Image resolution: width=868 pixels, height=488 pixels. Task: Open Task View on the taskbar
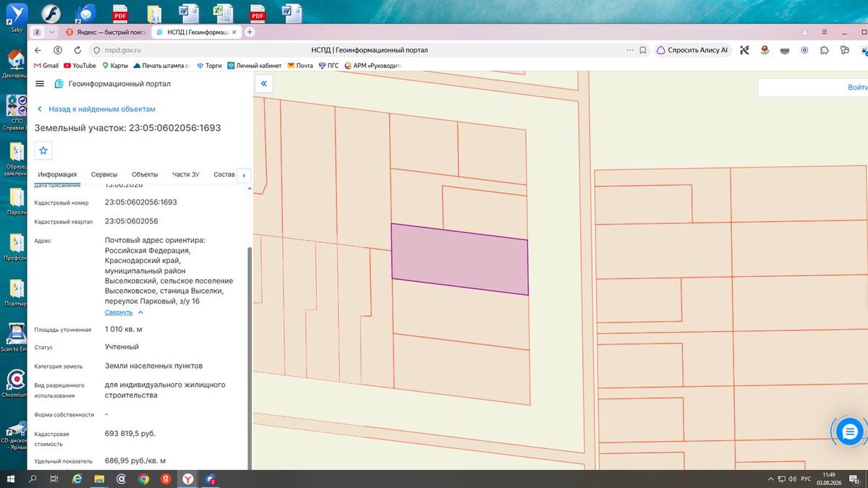54,479
